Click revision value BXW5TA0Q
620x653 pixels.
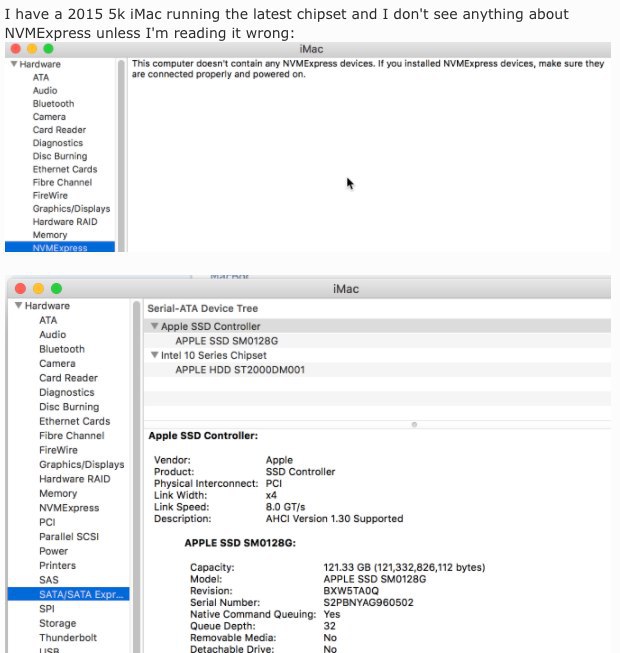pos(351,591)
